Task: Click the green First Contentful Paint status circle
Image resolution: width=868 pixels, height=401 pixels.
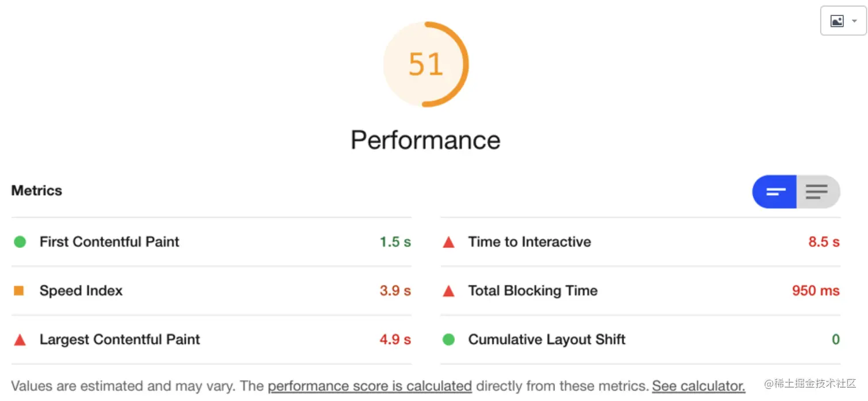Action: click(20, 242)
